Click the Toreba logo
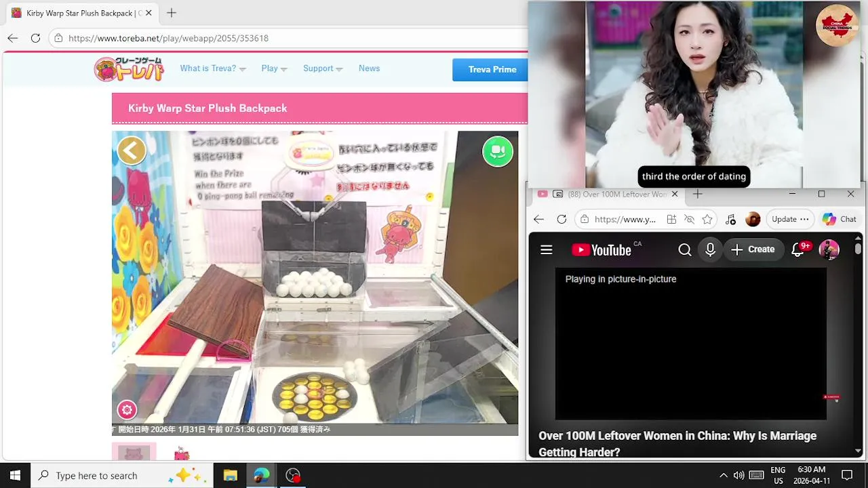868x488 pixels. pyautogui.click(x=129, y=69)
